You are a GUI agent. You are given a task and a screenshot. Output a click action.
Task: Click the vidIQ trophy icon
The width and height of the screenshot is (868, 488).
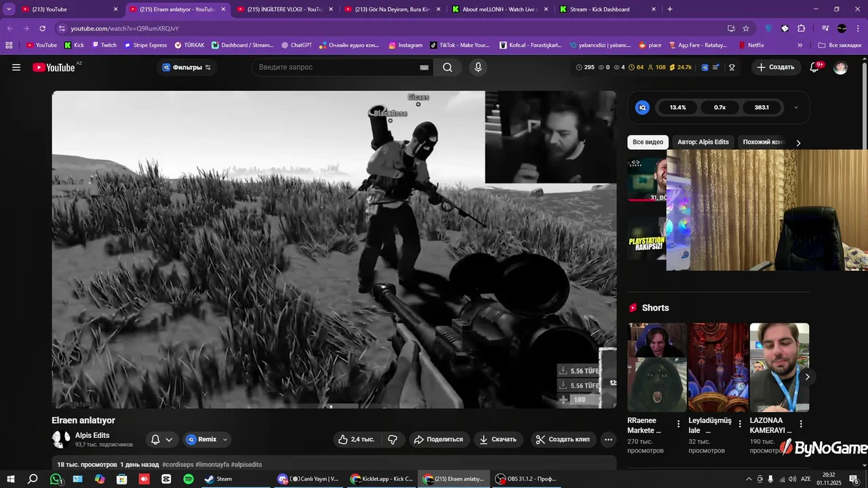coord(732,67)
